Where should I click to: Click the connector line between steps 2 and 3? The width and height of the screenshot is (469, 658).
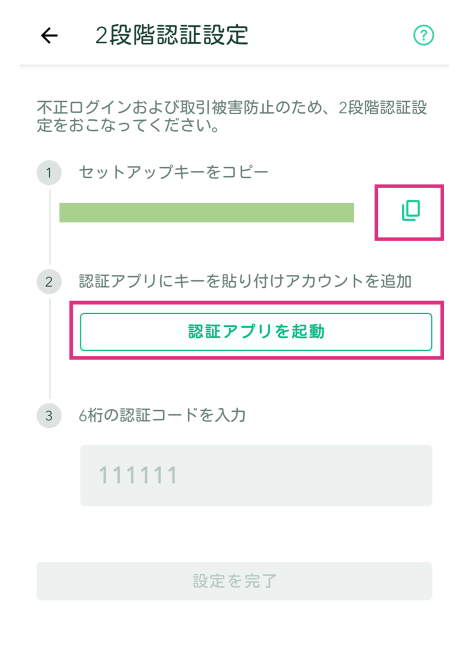[50, 348]
